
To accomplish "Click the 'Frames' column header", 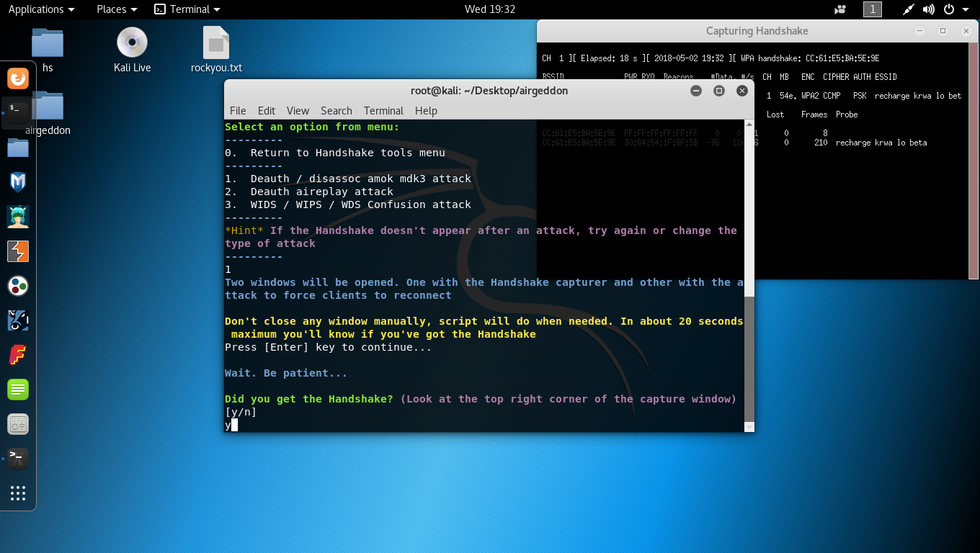I will [x=814, y=114].
